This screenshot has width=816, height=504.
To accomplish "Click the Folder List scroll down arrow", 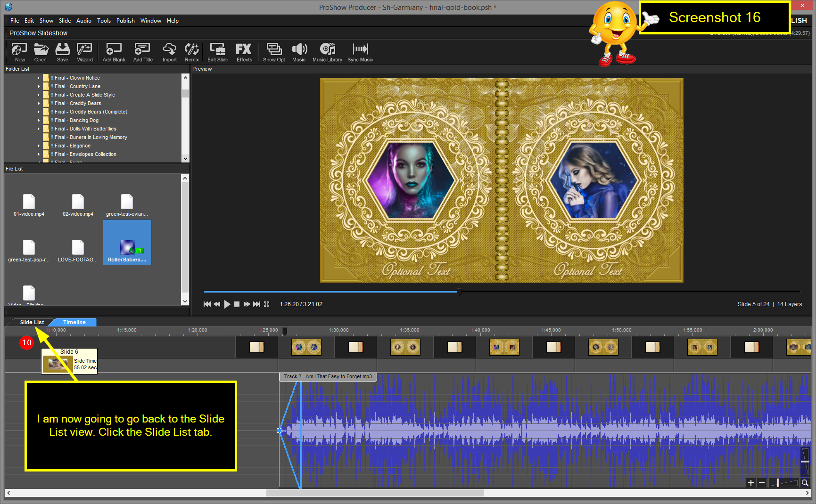I will pos(185,159).
